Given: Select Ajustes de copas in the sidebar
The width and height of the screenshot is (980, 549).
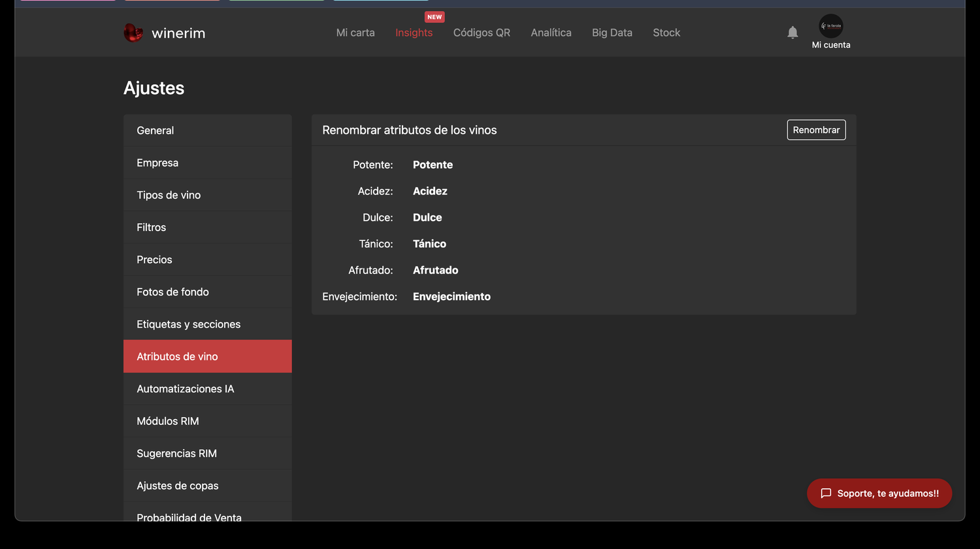Looking at the screenshot, I should click(208, 486).
